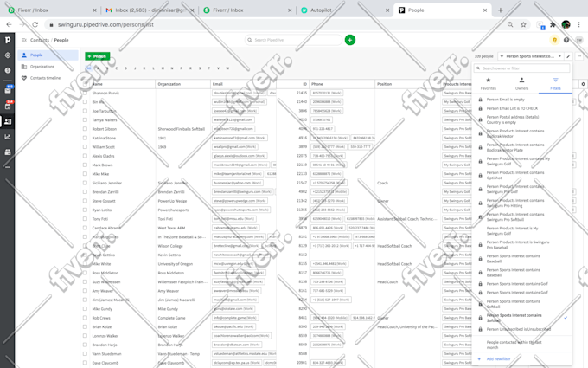The height and width of the screenshot is (368, 588).
Task: Click Add new filter link
Action: coord(498,359)
